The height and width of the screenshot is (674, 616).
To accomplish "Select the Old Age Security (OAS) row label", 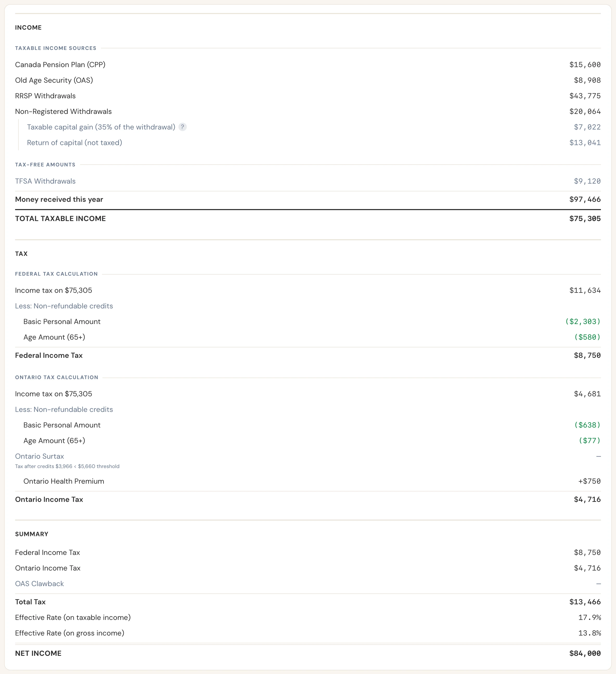I will [54, 80].
